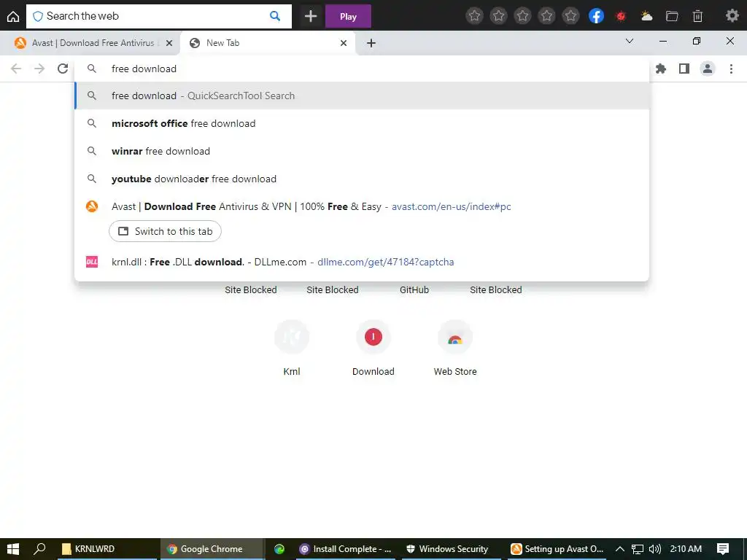Choose 'winrar free download' suggestion
747x560 pixels.
(x=362, y=151)
